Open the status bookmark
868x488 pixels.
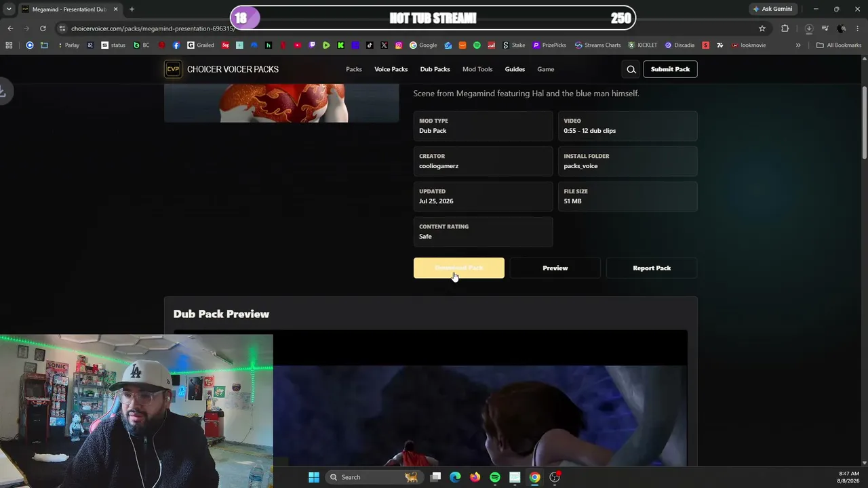[x=113, y=45]
